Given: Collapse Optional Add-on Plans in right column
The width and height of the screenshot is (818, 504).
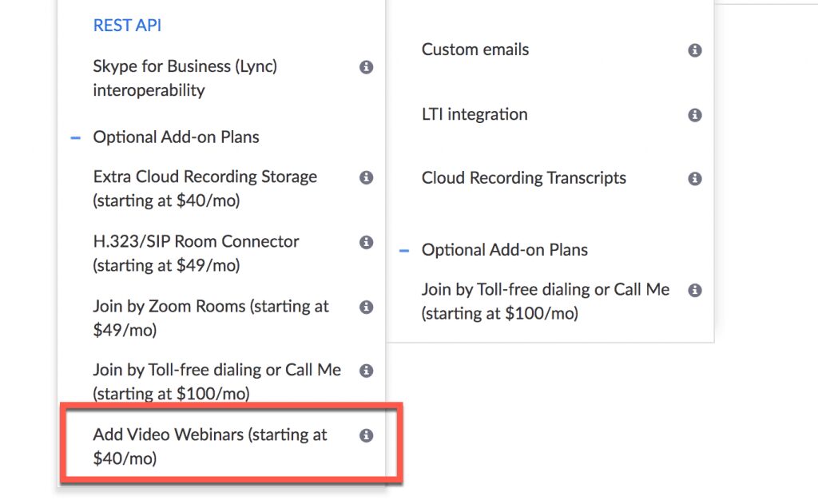Looking at the screenshot, I should (x=404, y=250).
